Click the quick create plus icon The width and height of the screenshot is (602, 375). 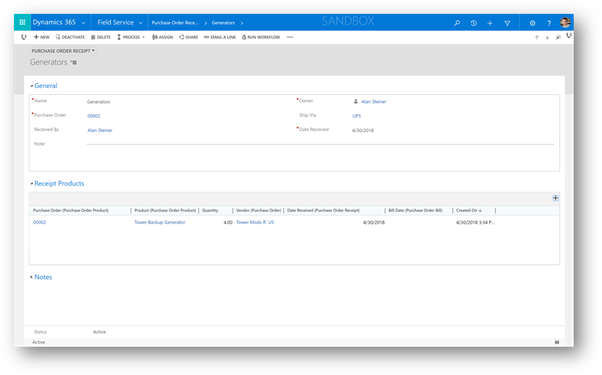(x=490, y=23)
